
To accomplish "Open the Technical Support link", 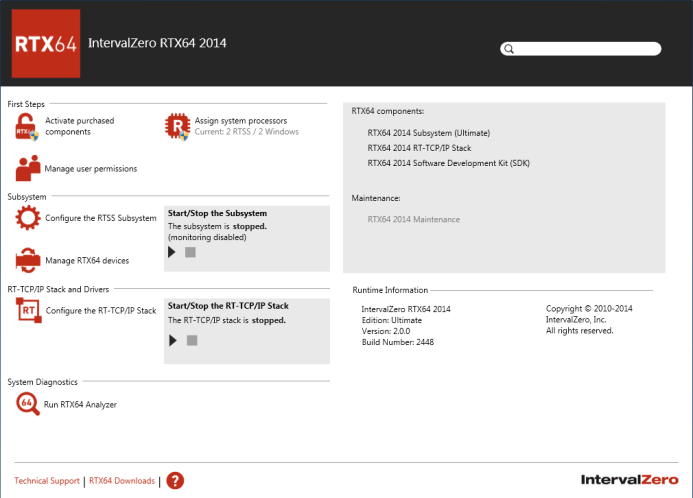I will pos(47,481).
